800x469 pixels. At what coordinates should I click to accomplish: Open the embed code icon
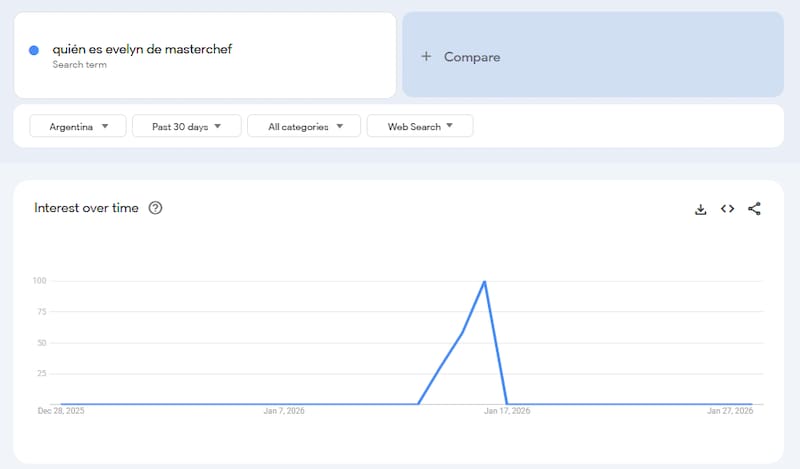tap(728, 209)
